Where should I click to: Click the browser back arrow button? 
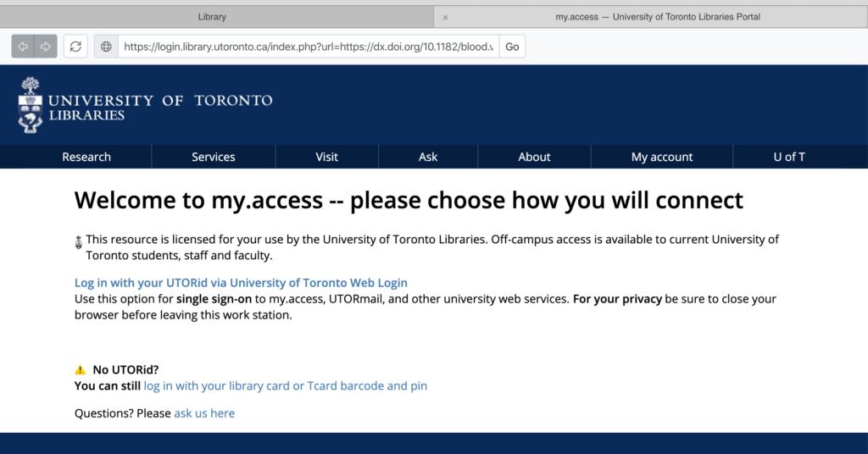23,47
